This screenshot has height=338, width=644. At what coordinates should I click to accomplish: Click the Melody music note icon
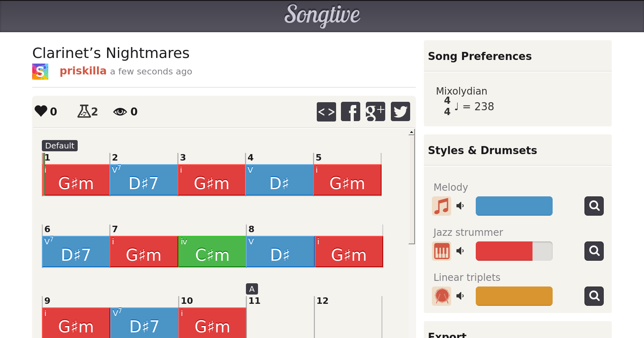[x=442, y=206]
